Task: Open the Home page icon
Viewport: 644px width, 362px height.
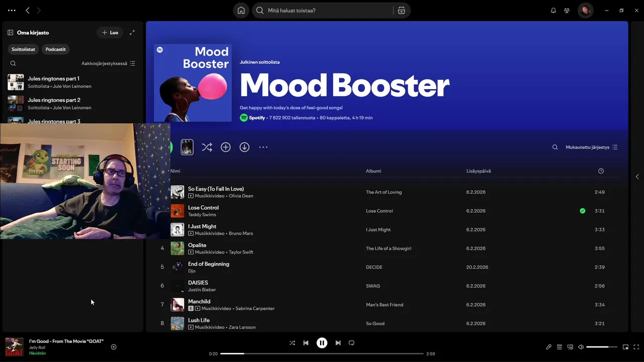Action: pos(241,10)
